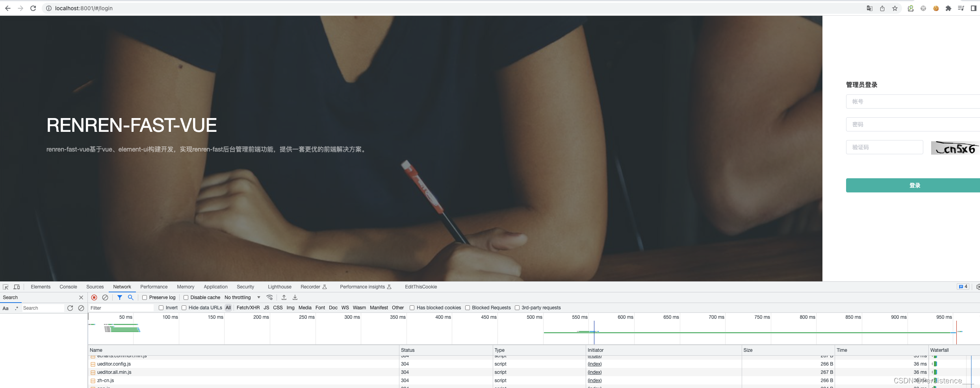This screenshot has height=388, width=980.
Task: Check the Hide data URLs checkbox
Action: tap(184, 308)
